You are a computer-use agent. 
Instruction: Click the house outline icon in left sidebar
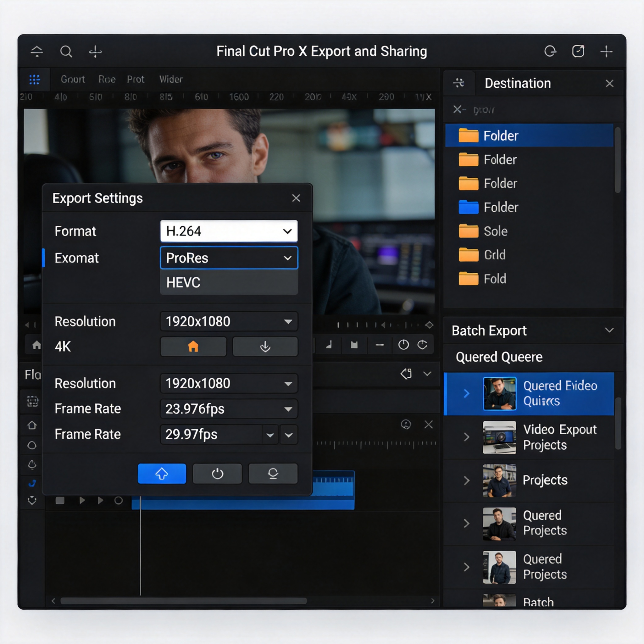[x=32, y=425]
